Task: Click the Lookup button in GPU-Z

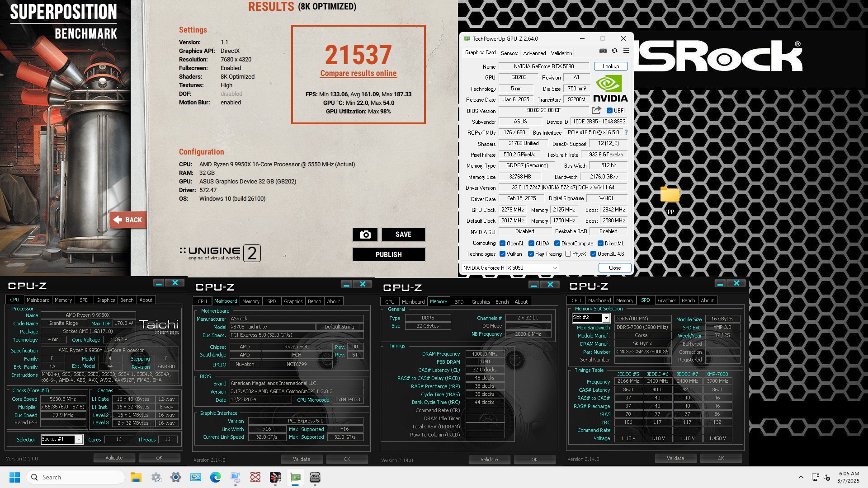Action: point(610,66)
